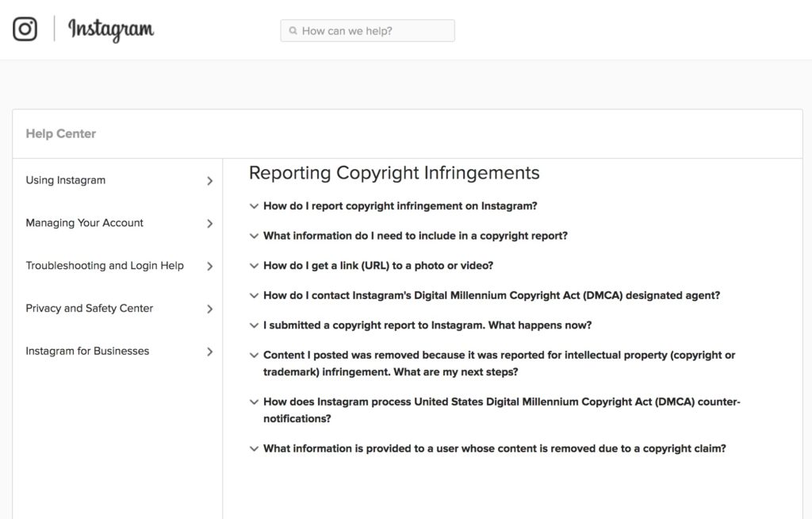Image resolution: width=812 pixels, height=519 pixels.
Task: Click arrow beside Instagram for Businesses
Action: click(x=209, y=352)
